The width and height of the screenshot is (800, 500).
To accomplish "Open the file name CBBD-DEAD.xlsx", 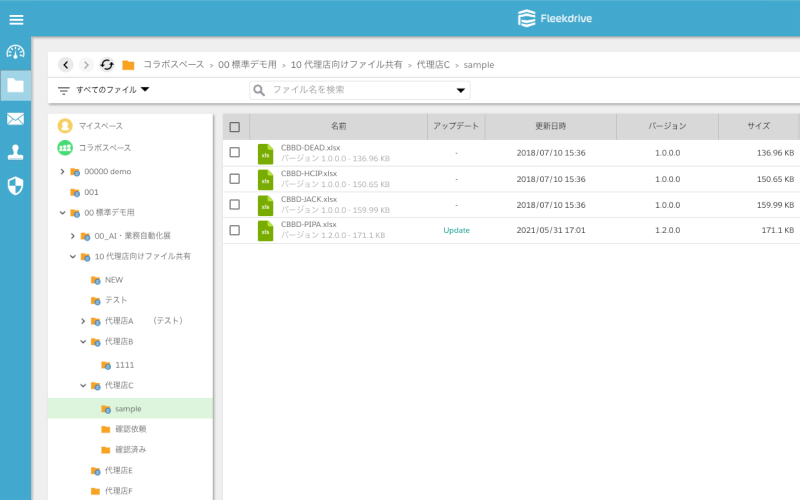I will click(x=310, y=147).
